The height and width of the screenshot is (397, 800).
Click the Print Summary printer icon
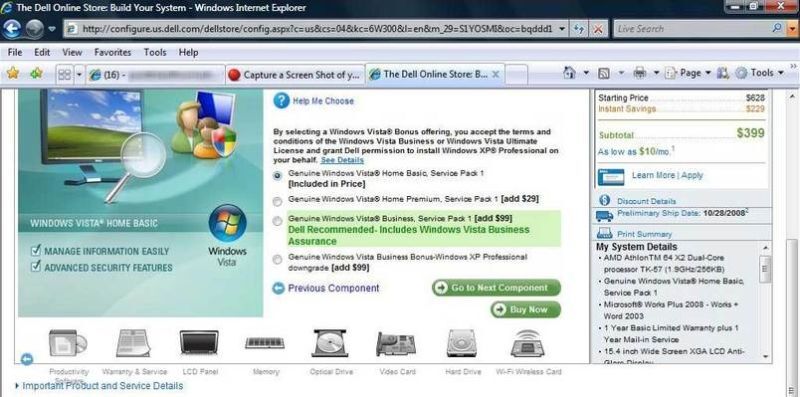604,234
